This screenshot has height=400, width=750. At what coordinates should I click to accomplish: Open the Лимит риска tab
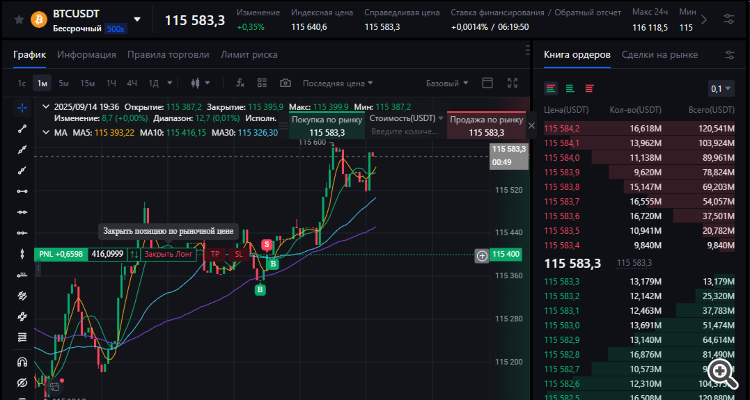(249, 55)
